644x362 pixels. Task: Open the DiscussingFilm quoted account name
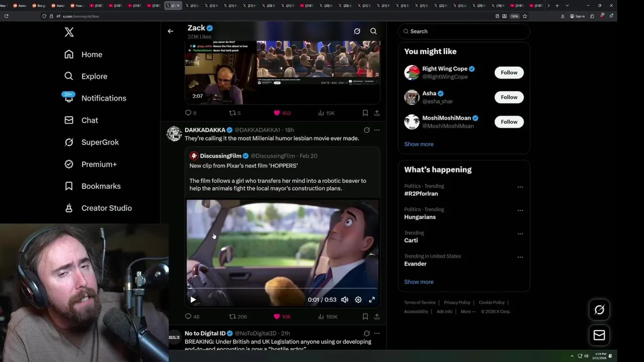click(x=220, y=156)
